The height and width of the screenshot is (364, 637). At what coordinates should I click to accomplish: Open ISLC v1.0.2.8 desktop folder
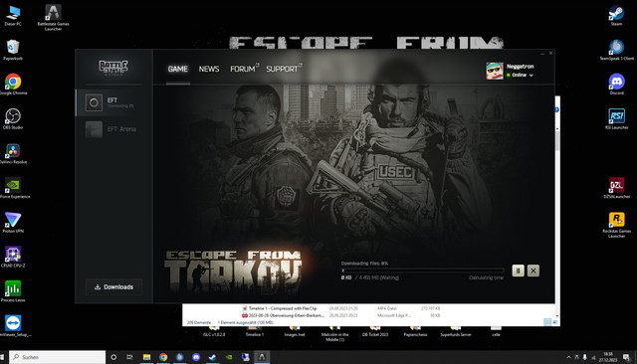pos(214,332)
